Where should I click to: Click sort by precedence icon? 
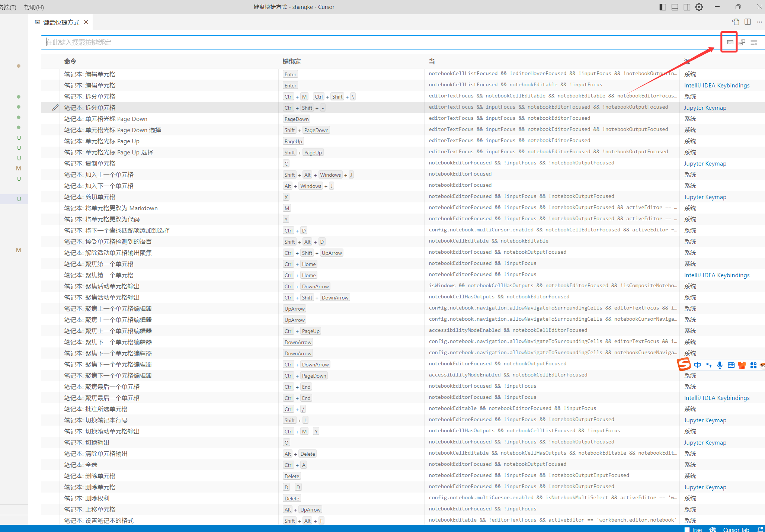742,42
